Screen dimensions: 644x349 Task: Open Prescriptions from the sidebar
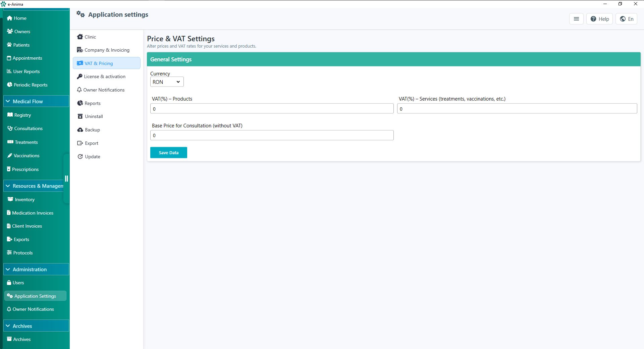(25, 169)
